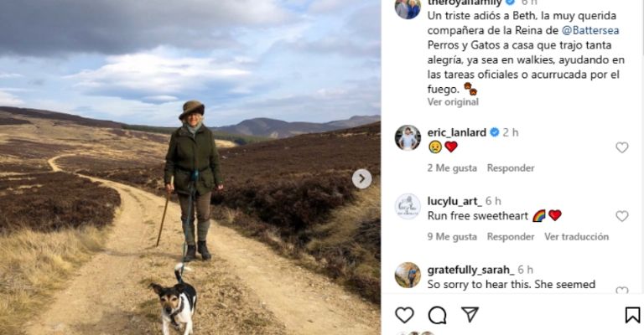Viewport: 644px width, 335px height.
Task: Show original caption with Ver original
Action: click(453, 101)
